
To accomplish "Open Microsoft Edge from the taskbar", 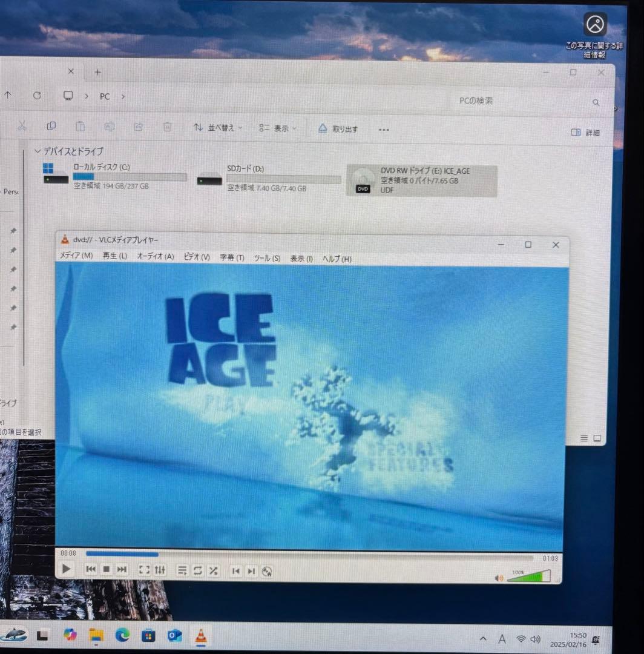I will [x=123, y=635].
